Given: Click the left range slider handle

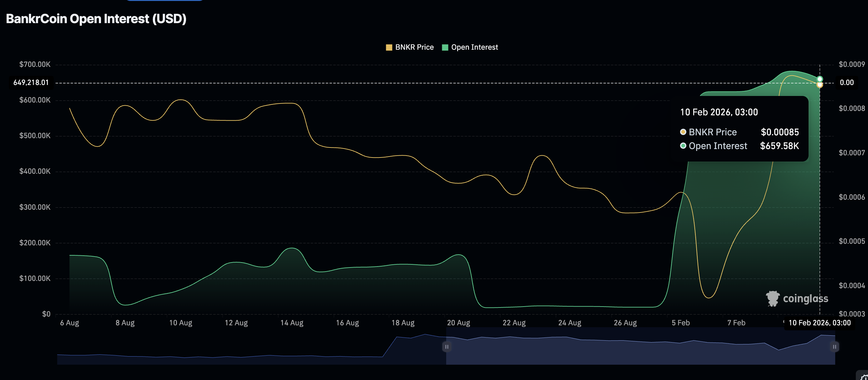Looking at the screenshot, I should pyautogui.click(x=447, y=347).
